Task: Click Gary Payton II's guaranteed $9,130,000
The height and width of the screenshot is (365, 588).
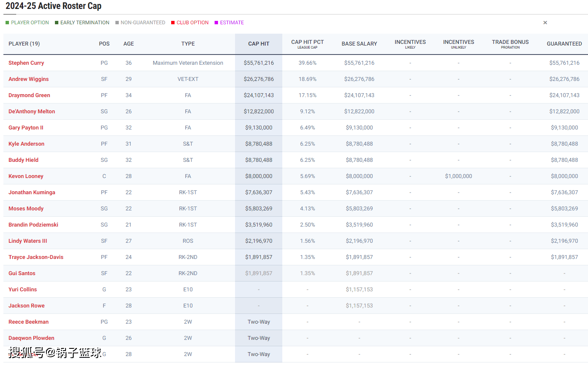Action: click(565, 127)
